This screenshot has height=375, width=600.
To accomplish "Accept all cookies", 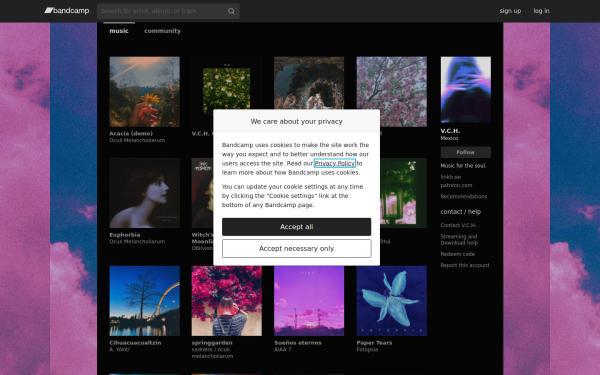I will pyautogui.click(x=297, y=227).
